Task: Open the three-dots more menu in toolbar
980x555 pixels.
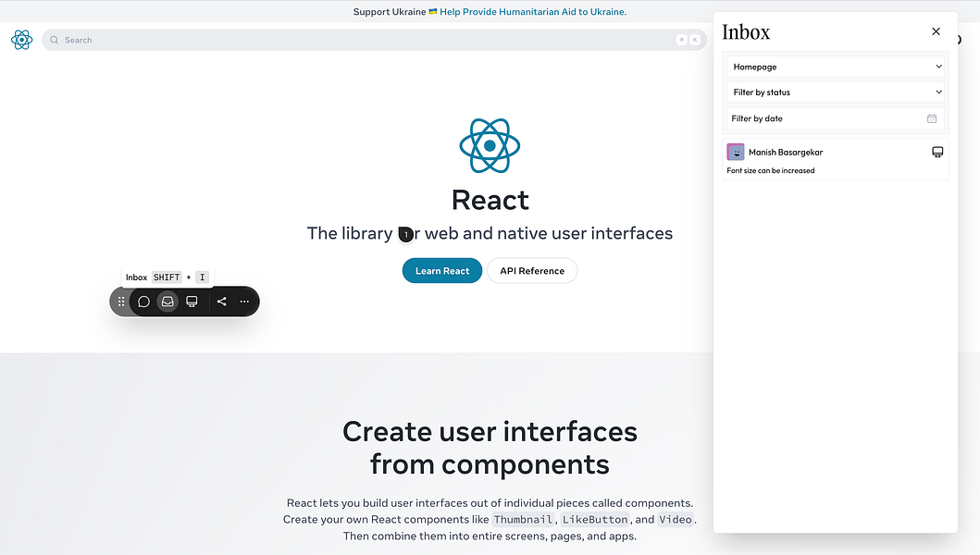Action: pyautogui.click(x=244, y=302)
